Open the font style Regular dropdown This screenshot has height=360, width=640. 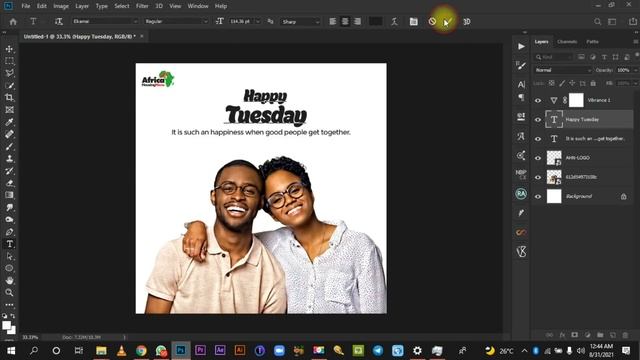pos(176,21)
